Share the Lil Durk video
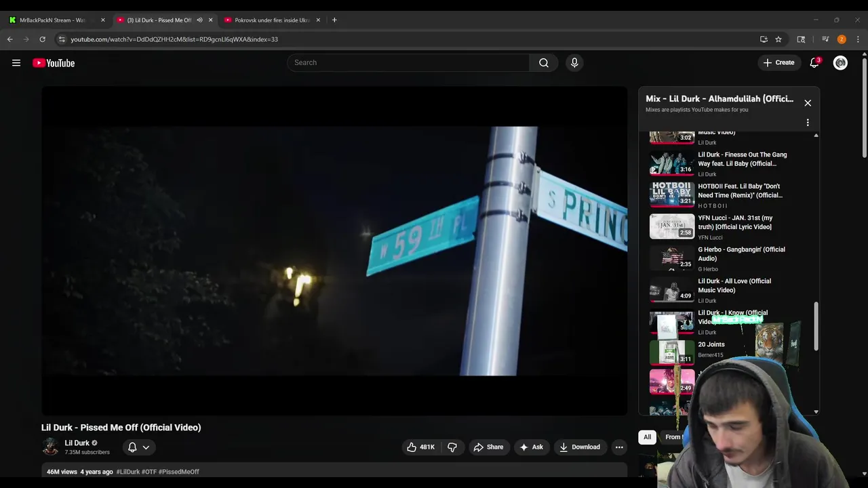Screen dimensions: 868x488 (488, 447)
